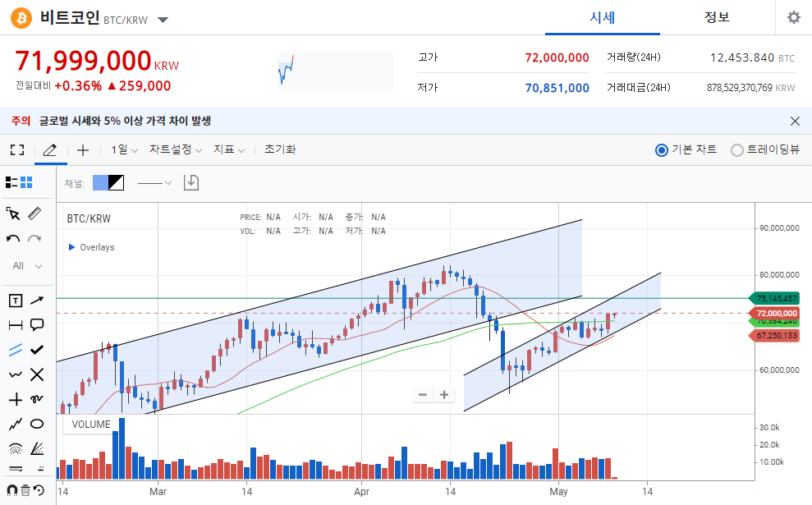Toggle the drawing pencil tool icon
812x505 pixels.
click(50, 150)
